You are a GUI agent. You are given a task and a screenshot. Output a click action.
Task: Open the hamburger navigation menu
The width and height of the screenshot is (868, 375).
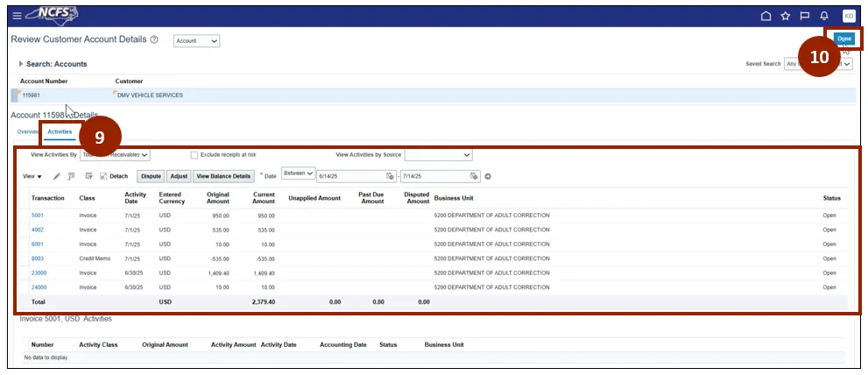pos(17,16)
